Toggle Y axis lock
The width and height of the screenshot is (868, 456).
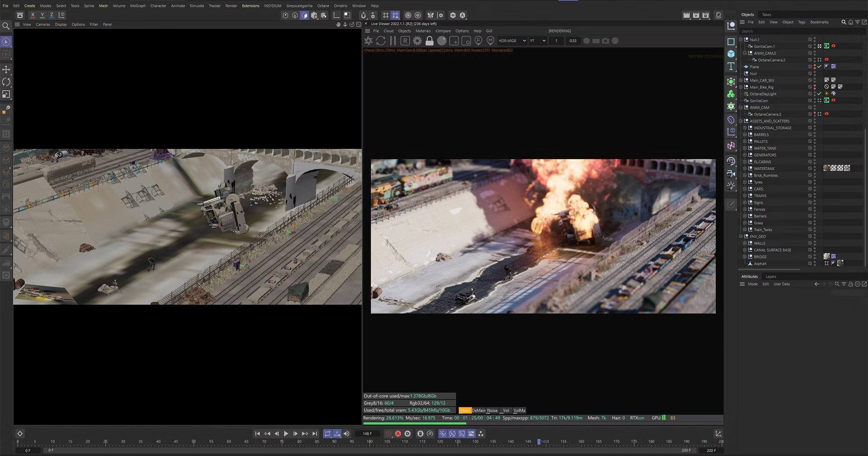tap(42, 15)
